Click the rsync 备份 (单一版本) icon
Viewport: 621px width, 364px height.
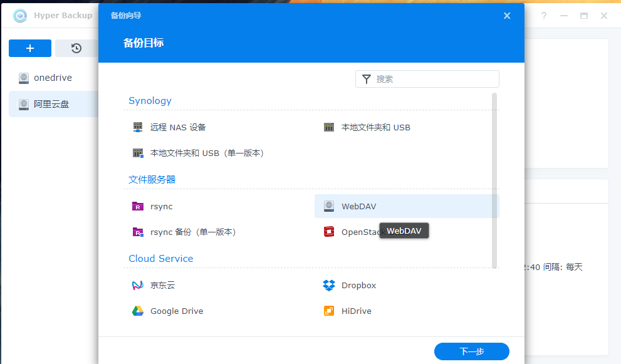click(x=137, y=232)
